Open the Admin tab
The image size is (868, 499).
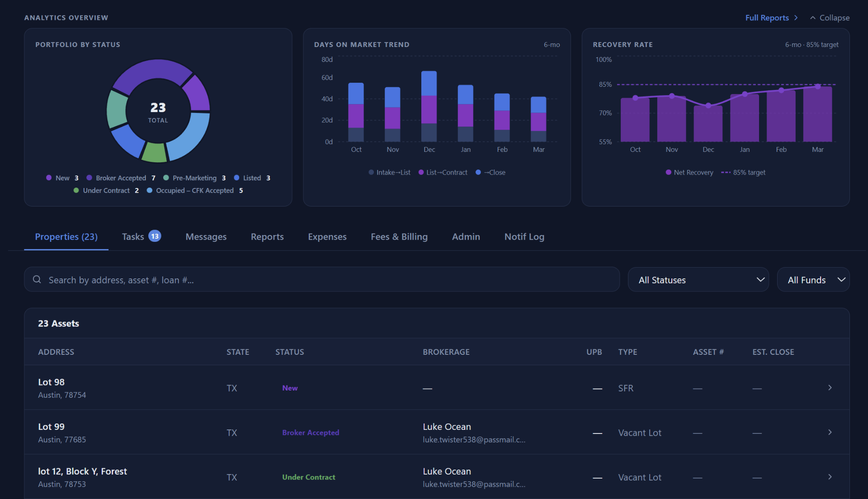tap(466, 237)
